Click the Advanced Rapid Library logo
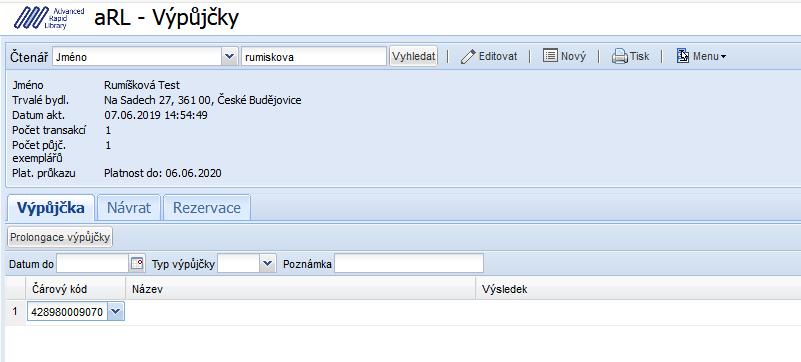The height and width of the screenshot is (362, 801). [49, 18]
